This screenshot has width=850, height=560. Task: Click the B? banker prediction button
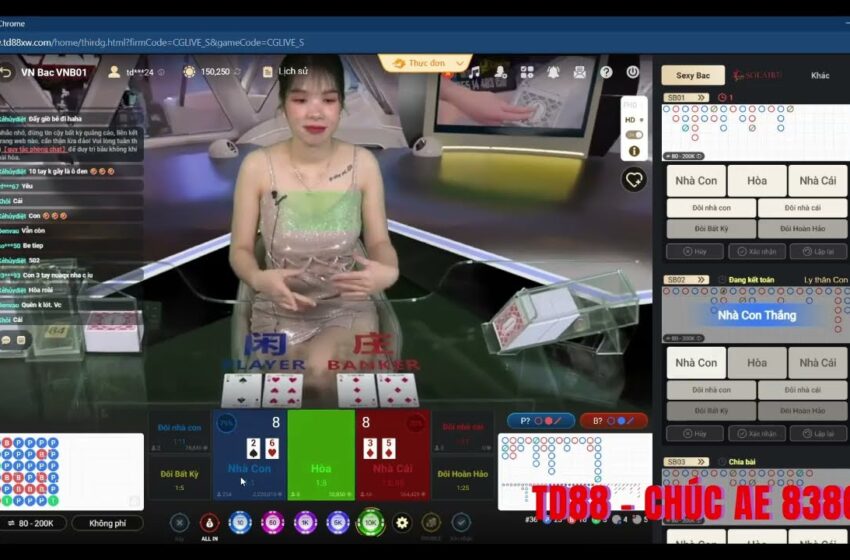coord(613,421)
